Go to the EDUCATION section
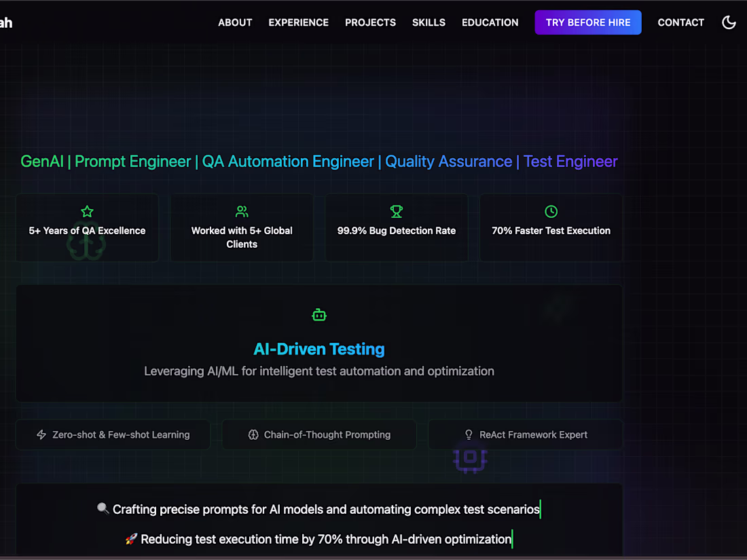 tap(490, 22)
